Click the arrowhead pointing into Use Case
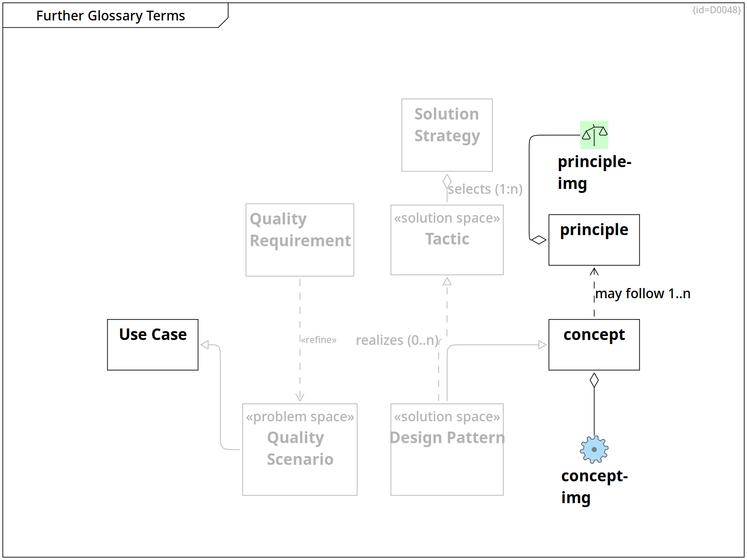 (205, 345)
